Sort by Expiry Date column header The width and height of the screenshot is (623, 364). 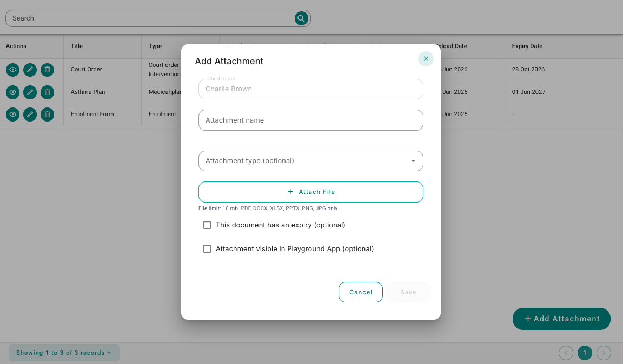click(x=527, y=46)
